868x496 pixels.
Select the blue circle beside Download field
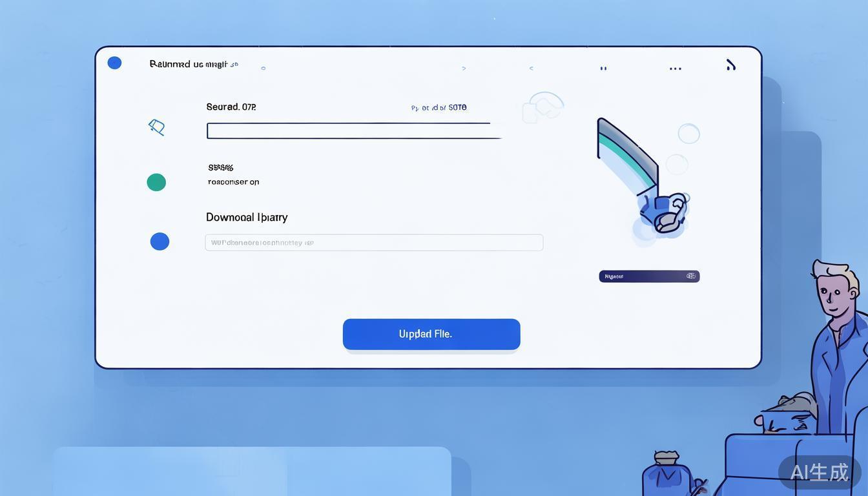(x=160, y=242)
